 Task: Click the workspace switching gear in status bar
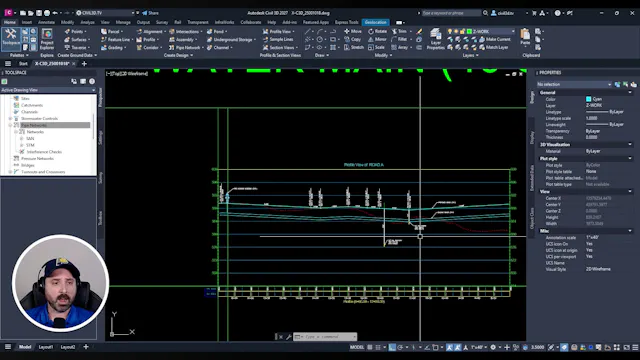pos(493,347)
